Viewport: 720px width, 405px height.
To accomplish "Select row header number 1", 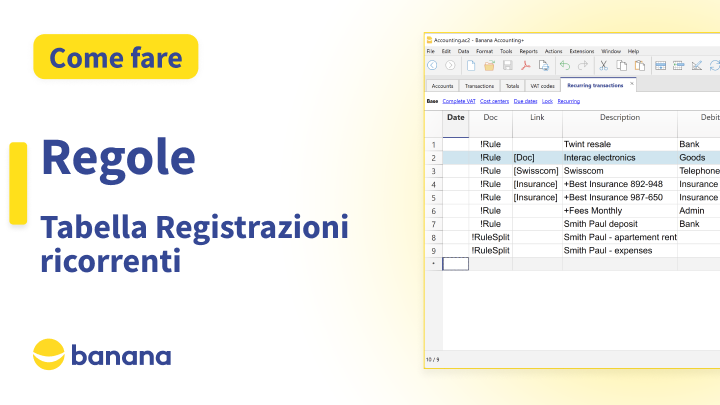I will [x=433, y=145].
